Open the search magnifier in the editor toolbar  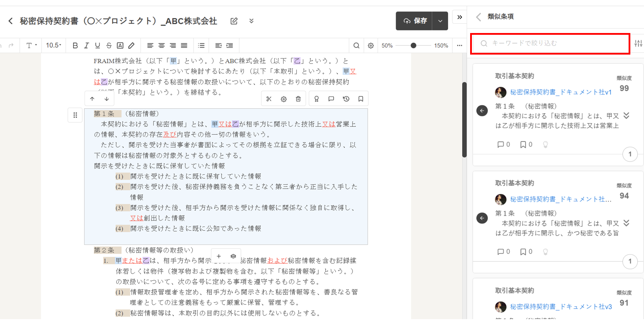coord(357,45)
